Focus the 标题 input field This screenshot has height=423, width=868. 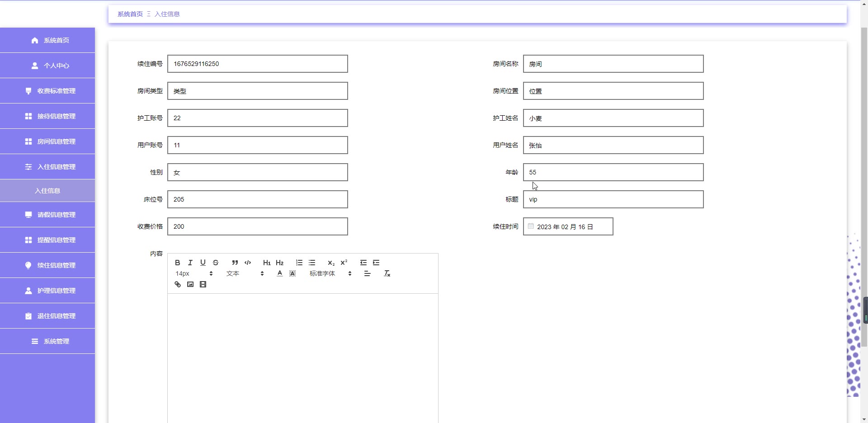point(613,199)
